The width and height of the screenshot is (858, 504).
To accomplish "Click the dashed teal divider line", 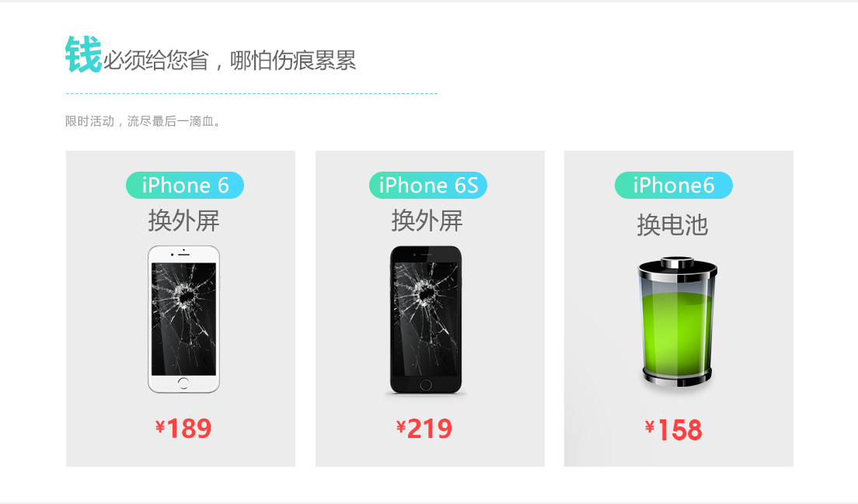I will (252, 93).
